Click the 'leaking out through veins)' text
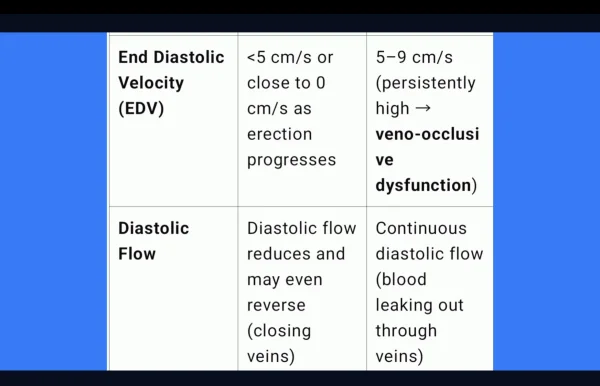Viewport: 600px width, 386px height. tap(419, 330)
